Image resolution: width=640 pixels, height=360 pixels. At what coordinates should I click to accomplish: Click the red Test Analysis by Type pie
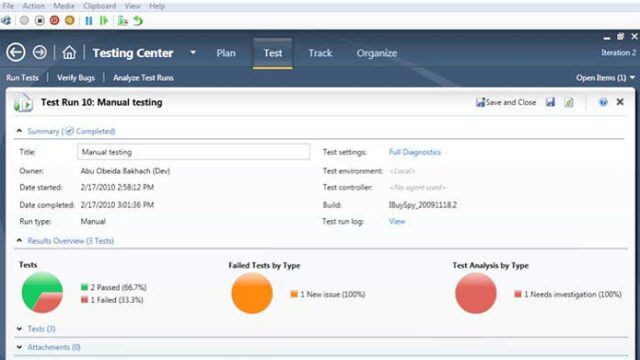coord(476,293)
